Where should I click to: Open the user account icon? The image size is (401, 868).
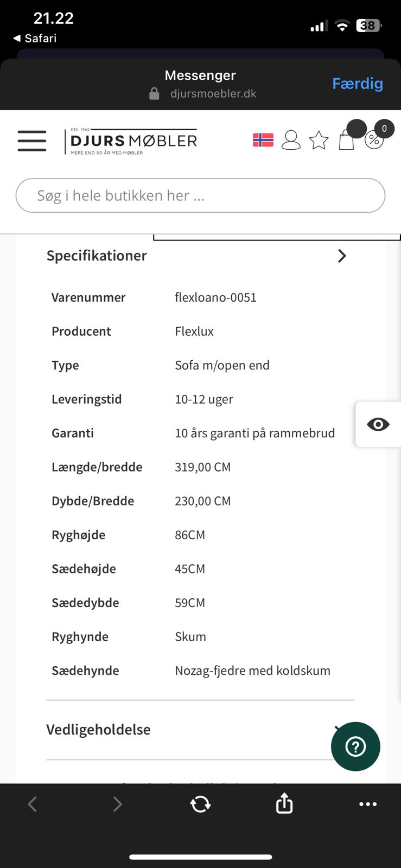click(291, 140)
